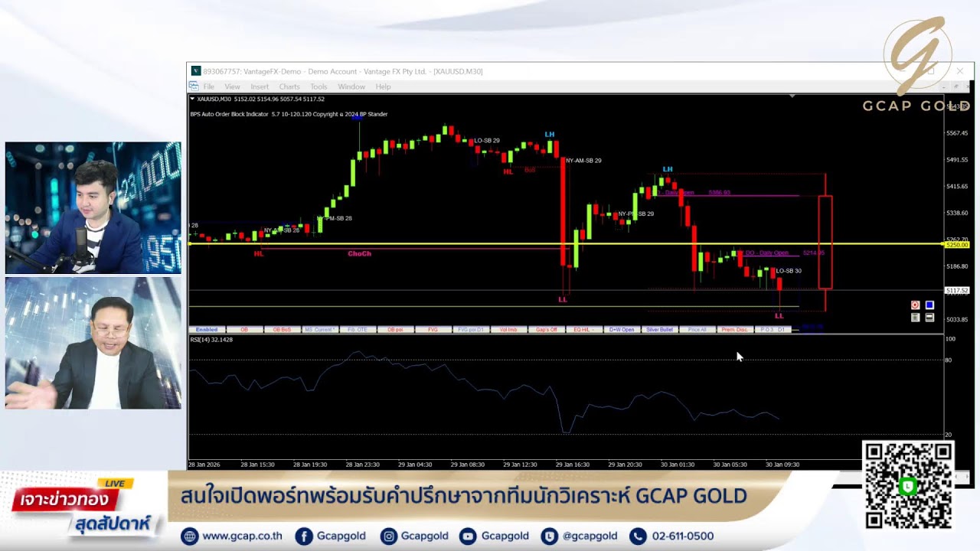Toggle the MS Current indicator button
The height and width of the screenshot is (551, 980).
pos(319,330)
